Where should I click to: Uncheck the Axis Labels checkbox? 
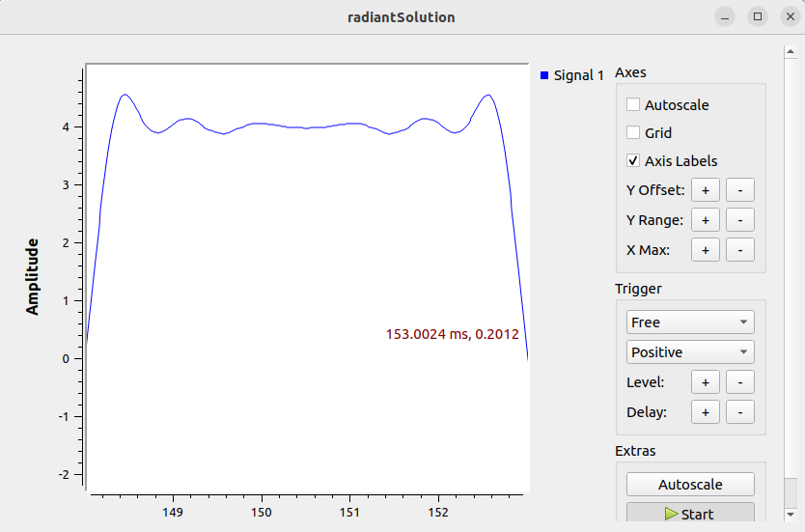633,161
